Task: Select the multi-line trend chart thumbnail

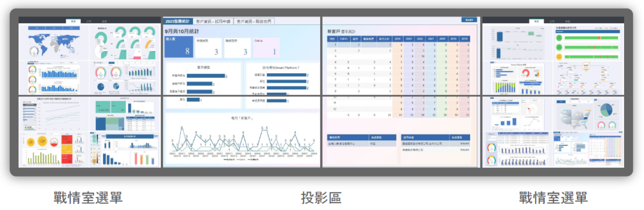Action: point(54,114)
